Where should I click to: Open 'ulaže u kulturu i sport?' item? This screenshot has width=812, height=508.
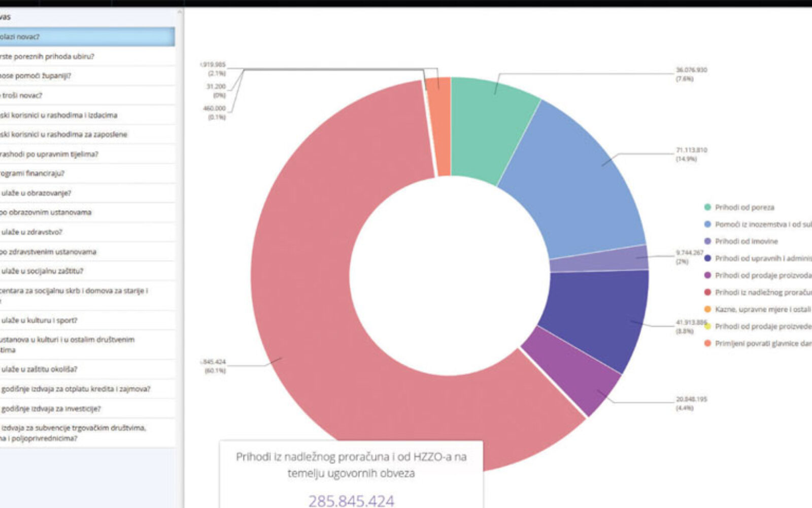click(86, 321)
